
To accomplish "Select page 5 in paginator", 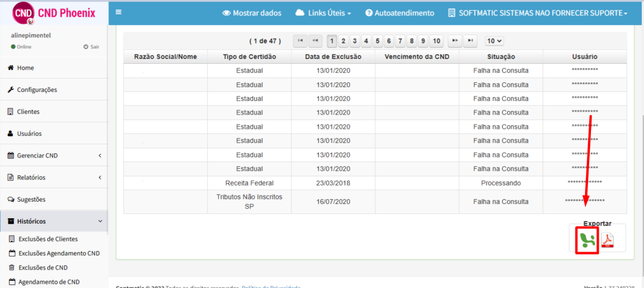I will pos(378,41).
